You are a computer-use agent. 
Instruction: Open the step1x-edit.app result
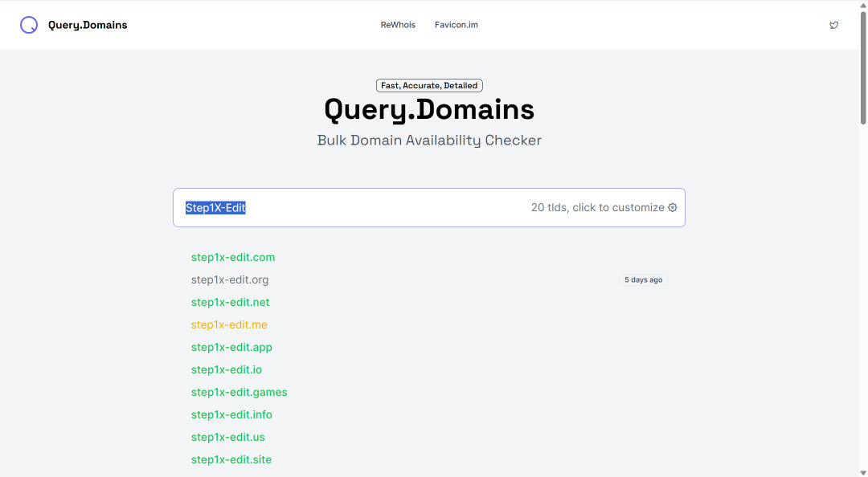coord(231,348)
